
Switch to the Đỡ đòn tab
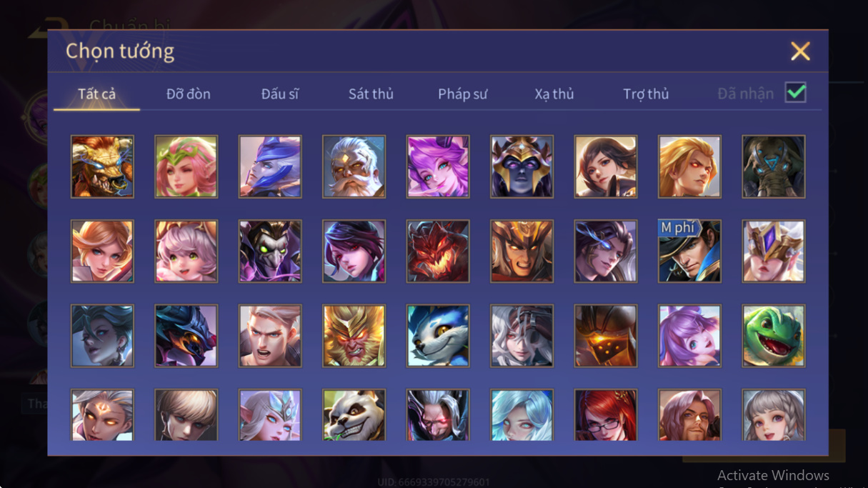pos(189,94)
